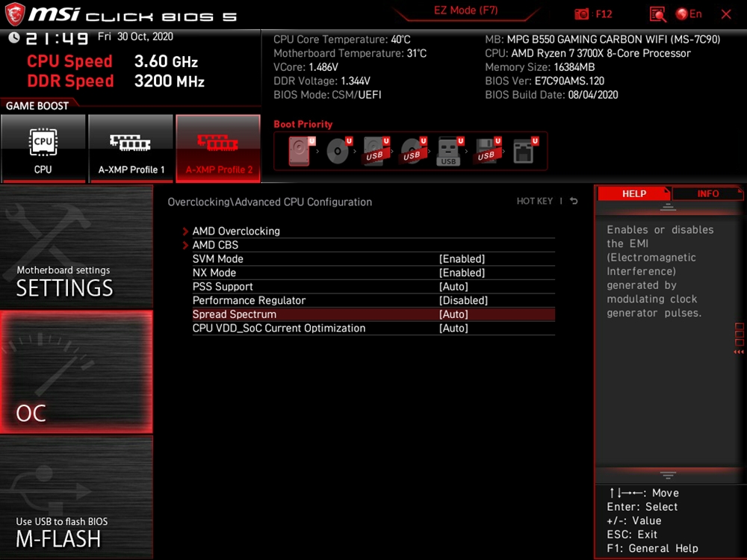Screen dimensions: 747x560
Task: Click the hot key back arrow icon
Action: pyautogui.click(x=574, y=201)
